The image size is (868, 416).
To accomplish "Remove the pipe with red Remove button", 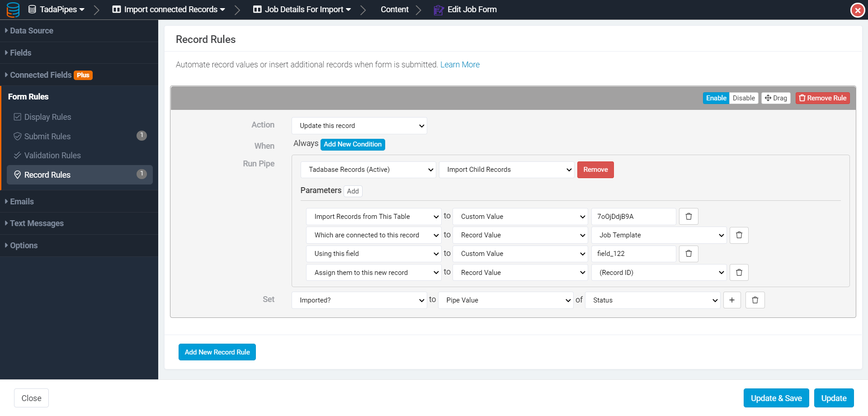I will tap(595, 170).
